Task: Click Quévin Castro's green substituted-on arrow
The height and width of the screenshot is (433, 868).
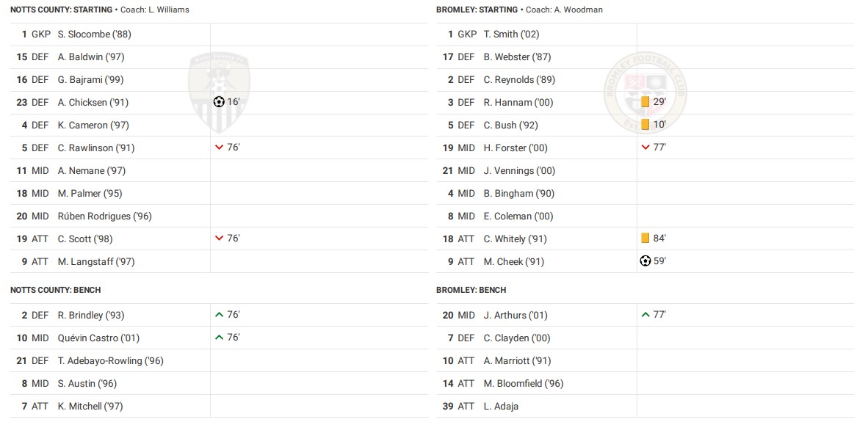Action: point(219,338)
